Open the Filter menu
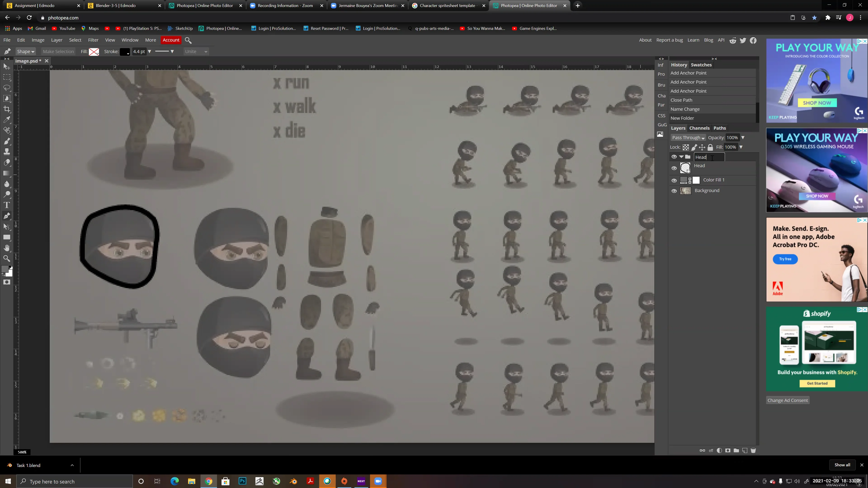Viewport: 868px width, 488px height. (93, 40)
